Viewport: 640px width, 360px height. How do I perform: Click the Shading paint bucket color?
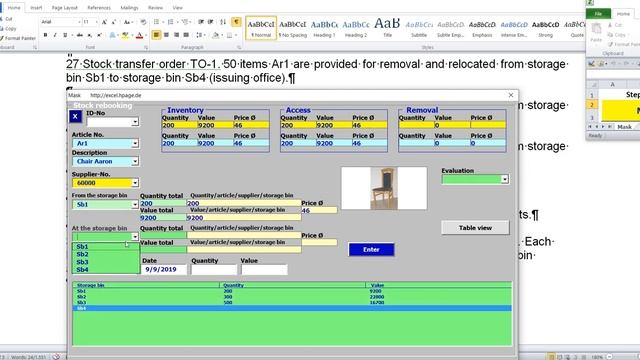pos(216,35)
